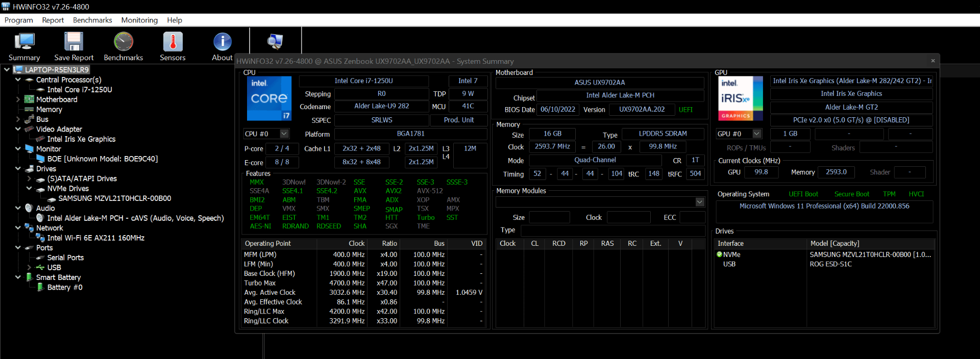The height and width of the screenshot is (359, 980).
Task: Select the Motherboard tree icon
Action: coord(29,99)
